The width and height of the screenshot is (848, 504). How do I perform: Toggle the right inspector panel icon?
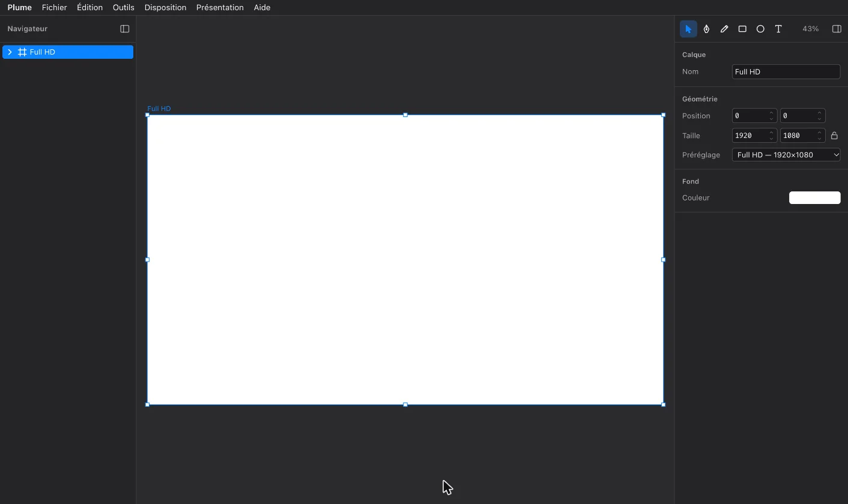click(837, 29)
